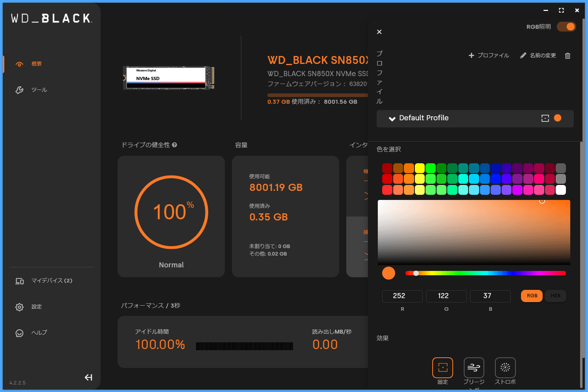Click the ファームウェアバージョン firmware text

(317, 84)
